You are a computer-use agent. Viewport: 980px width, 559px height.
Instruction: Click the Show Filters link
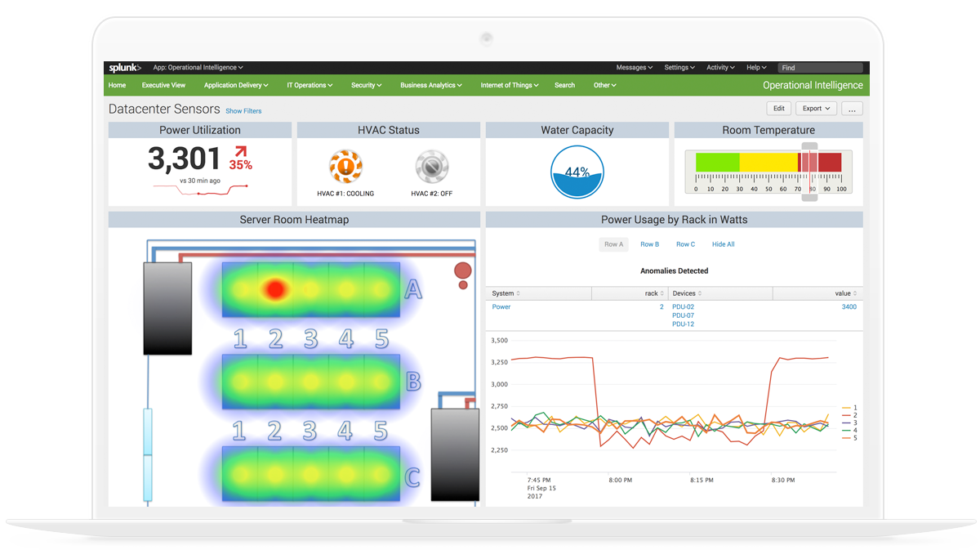[243, 111]
